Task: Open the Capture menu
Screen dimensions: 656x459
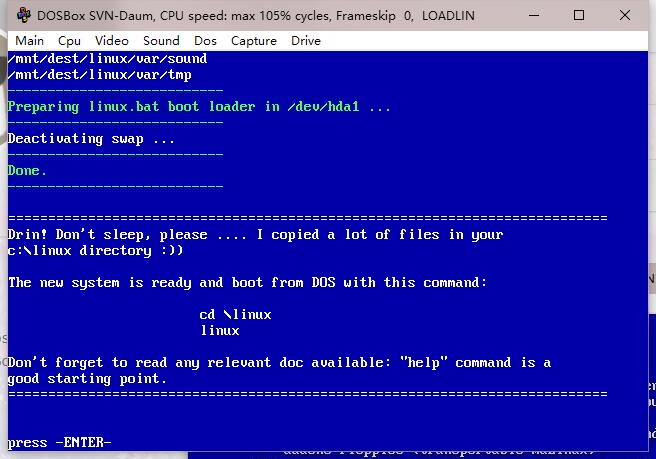Action: click(254, 40)
